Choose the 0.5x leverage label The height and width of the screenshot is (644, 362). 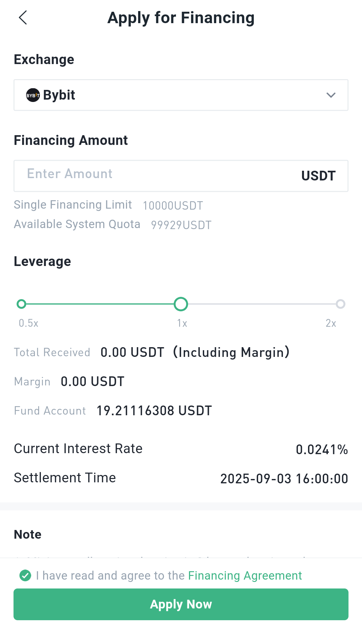[x=28, y=323]
